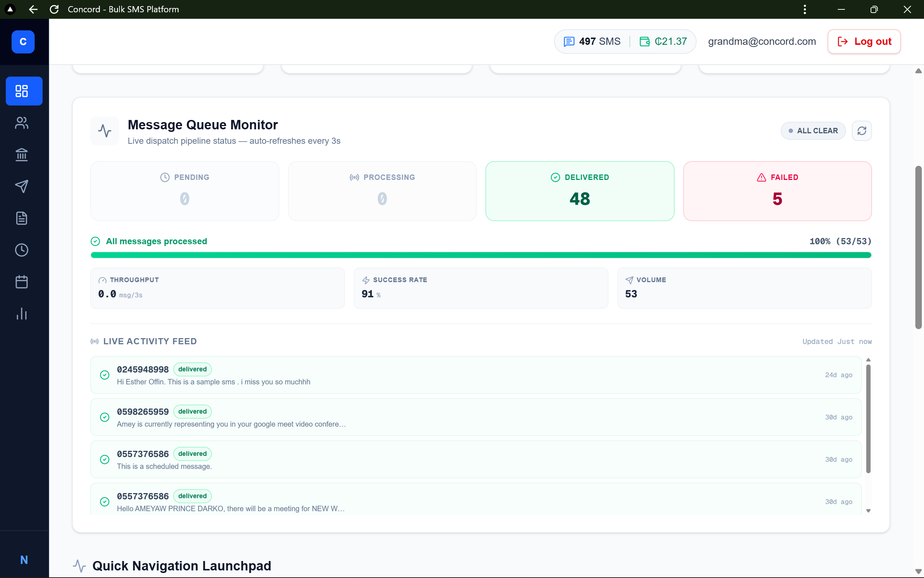Click check icon for 0245948998 message
924x578 pixels.
(105, 375)
